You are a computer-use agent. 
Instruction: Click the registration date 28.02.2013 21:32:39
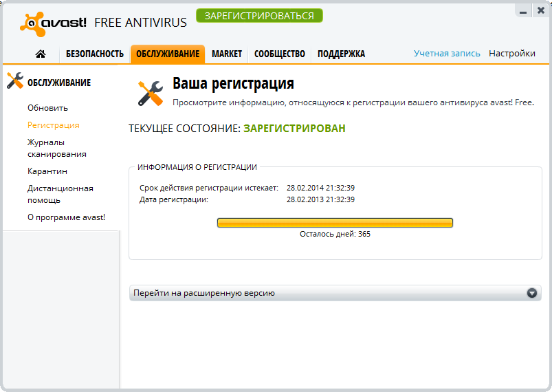click(x=320, y=199)
